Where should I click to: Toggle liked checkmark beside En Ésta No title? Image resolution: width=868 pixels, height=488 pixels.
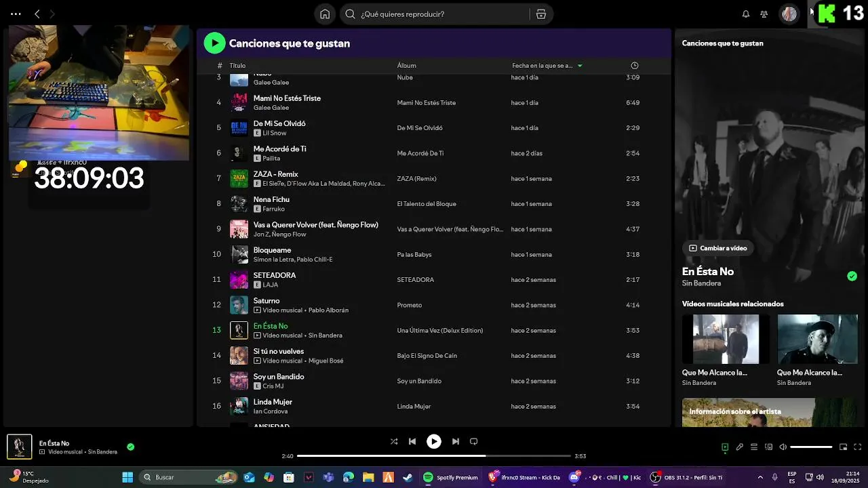click(x=852, y=276)
